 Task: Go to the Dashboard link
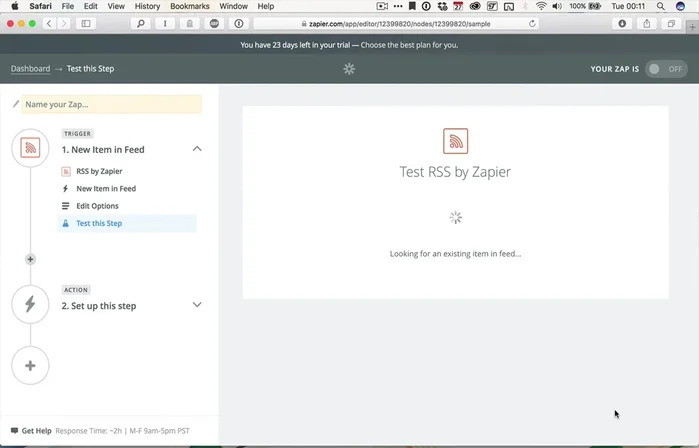[x=30, y=69]
